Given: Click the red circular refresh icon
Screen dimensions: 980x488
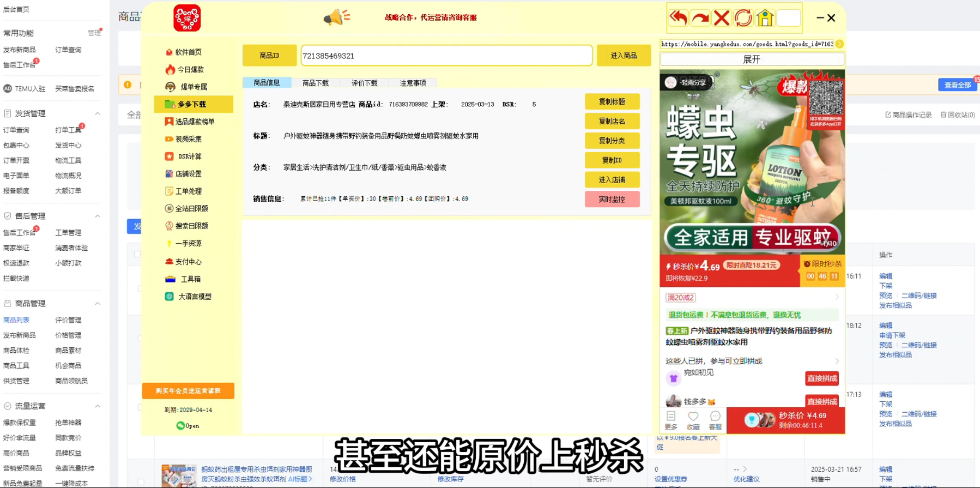Looking at the screenshot, I should [x=743, y=18].
